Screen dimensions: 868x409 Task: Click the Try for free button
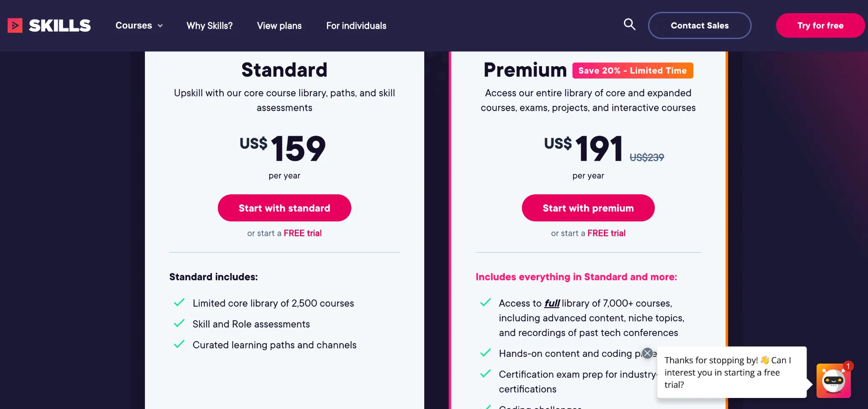tap(820, 25)
